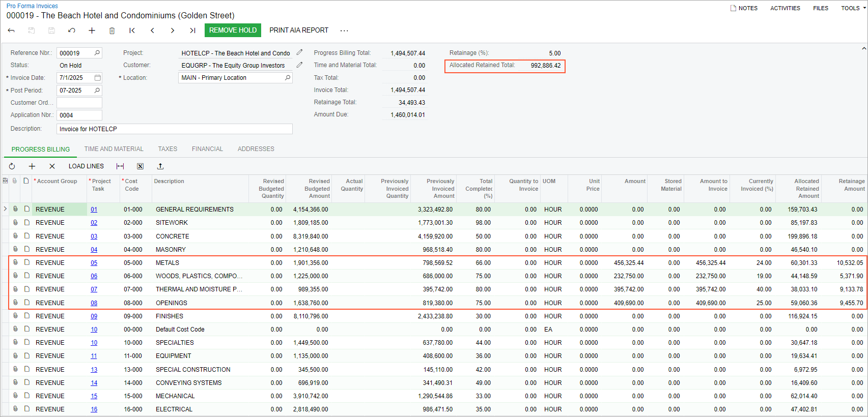The width and height of the screenshot is (868, 417).
Task: Expand the GENERAL REQUIREMENTS row arrow
Action: 5,209
